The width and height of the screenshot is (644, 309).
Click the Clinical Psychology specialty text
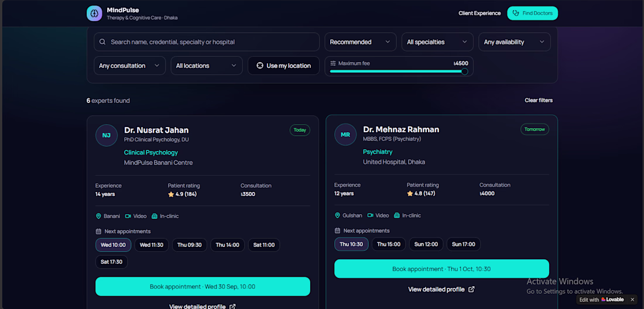click(x=150, y=153)
